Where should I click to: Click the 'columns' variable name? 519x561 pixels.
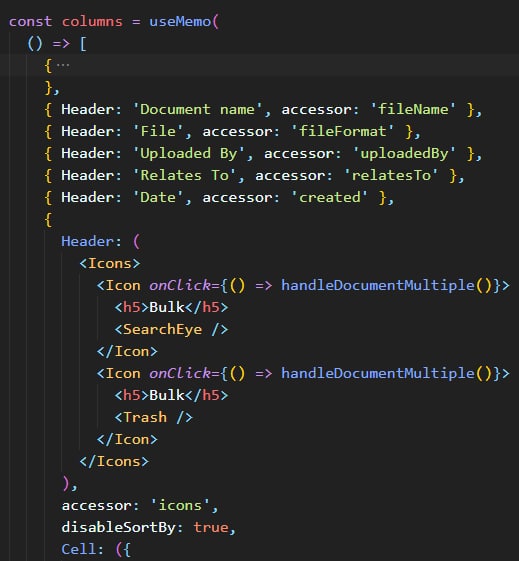coord(92,21)
